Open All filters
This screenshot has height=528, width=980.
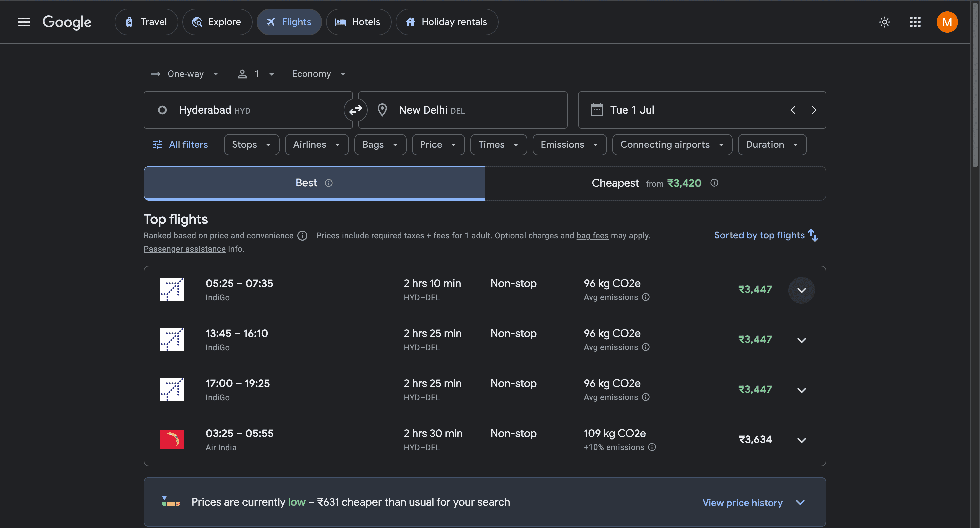[180, 145]
